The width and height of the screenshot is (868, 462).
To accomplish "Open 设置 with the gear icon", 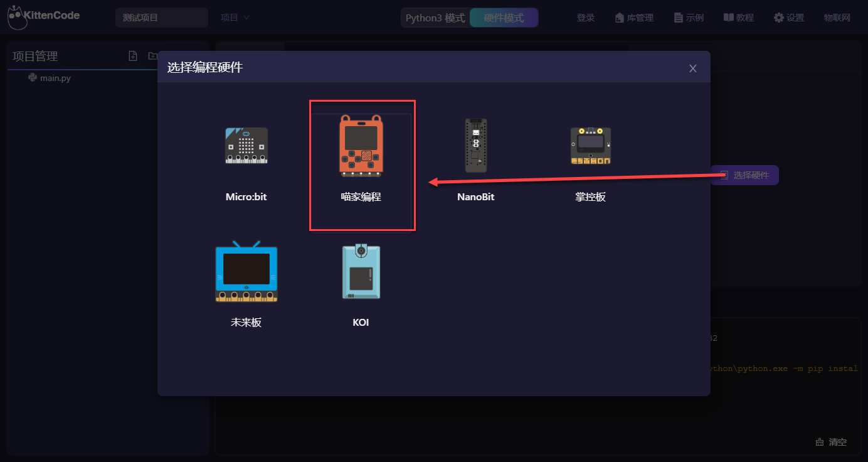I will pyautogui.click(x=788, y=18).
